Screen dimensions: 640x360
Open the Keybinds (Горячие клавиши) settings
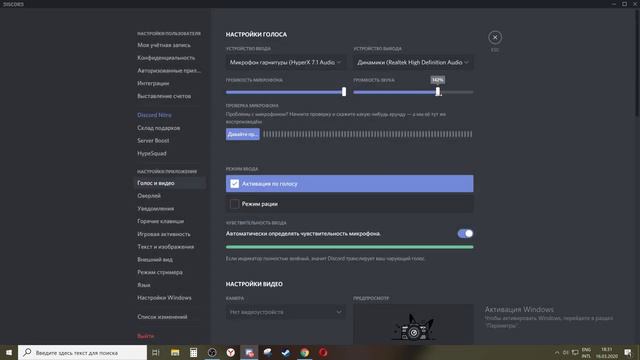(x=160, y=221)
